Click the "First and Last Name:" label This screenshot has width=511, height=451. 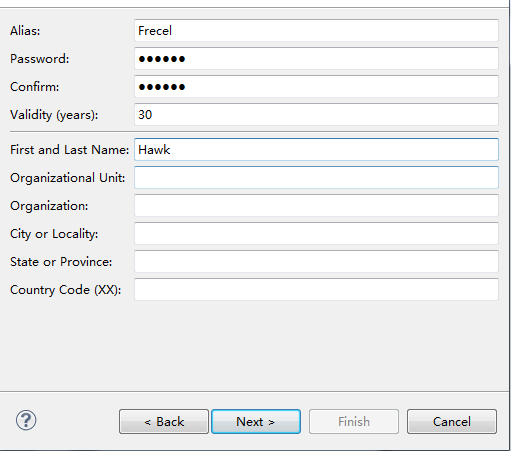69,150
